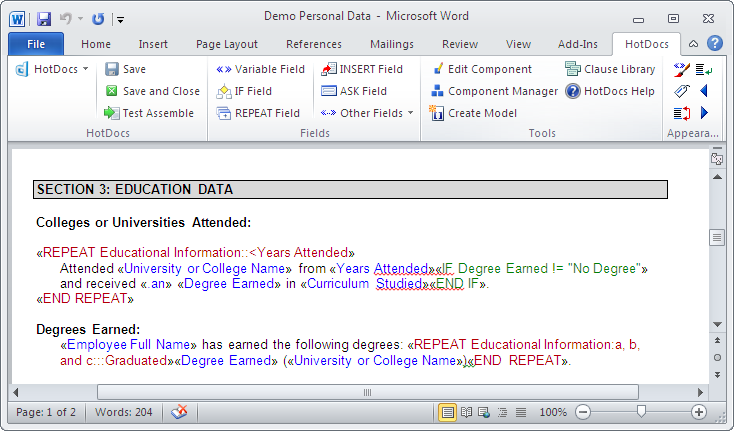
Task: Click the ASK Field button
Action: pyautogui.click(x=354, y=91)
